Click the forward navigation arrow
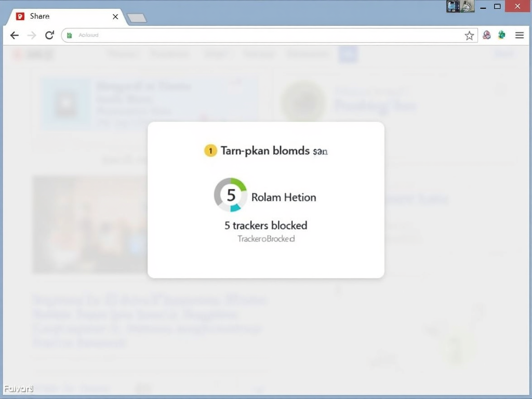 click(32, 35)
